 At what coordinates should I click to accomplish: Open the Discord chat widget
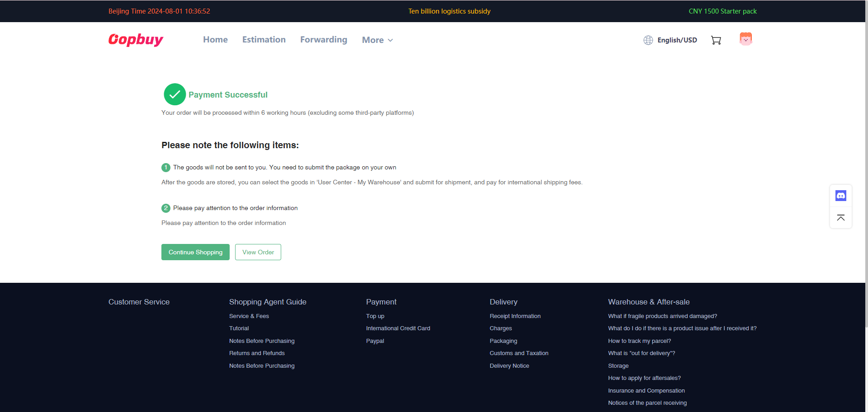click(841, 196)
